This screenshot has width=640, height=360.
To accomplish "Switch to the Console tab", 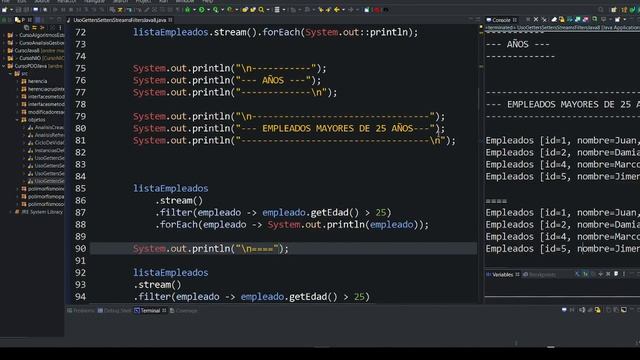I will coord(501,20).
